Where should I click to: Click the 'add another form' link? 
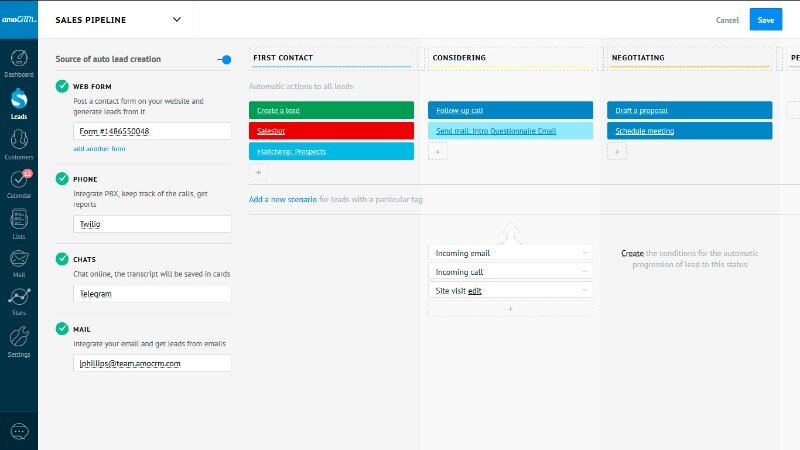click(99, 149)
